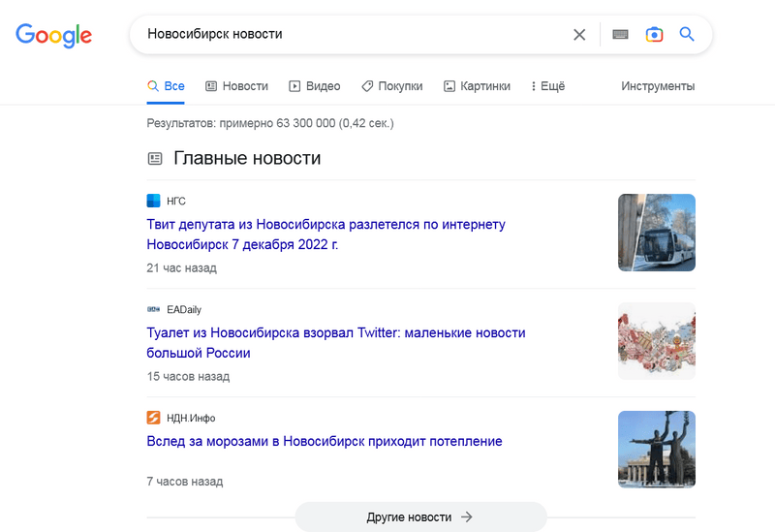Open Инструменты search tools

[x=658, y=86]
